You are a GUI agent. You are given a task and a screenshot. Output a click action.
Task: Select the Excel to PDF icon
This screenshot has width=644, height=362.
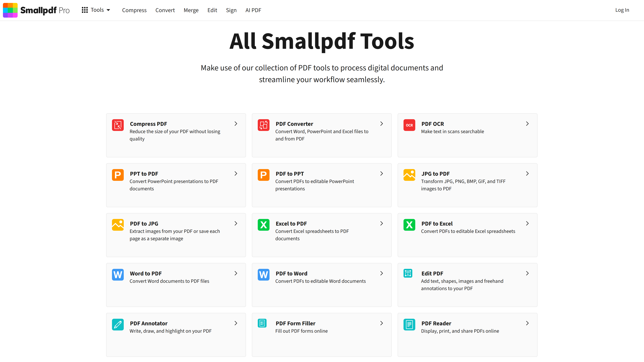[263, 225]
